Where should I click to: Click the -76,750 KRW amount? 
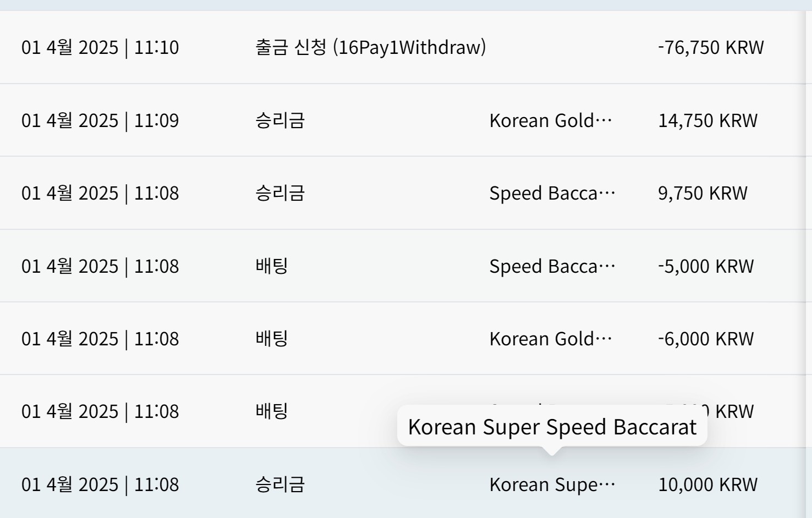tap(711, 47)
